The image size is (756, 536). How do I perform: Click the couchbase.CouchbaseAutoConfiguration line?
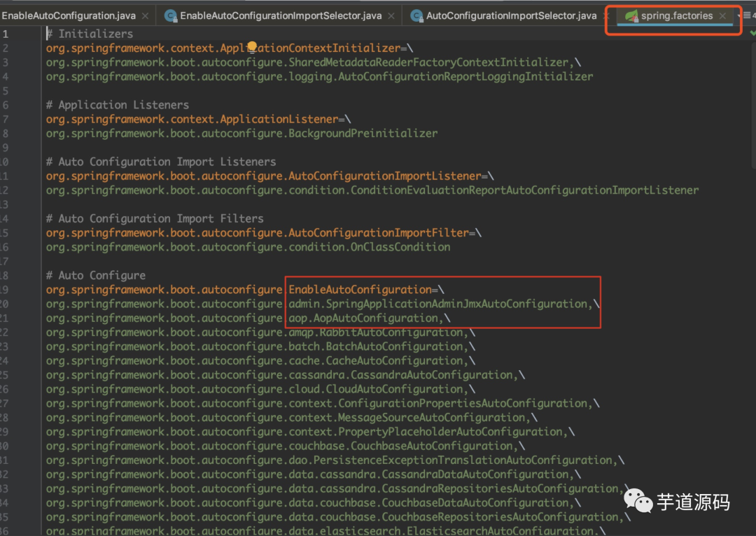(286, 446)
